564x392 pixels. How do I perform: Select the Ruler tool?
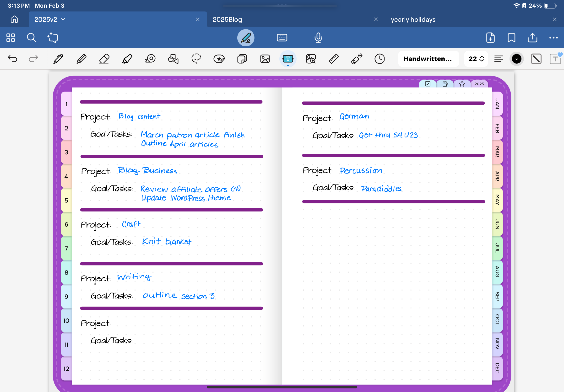[x=334, y=59]
